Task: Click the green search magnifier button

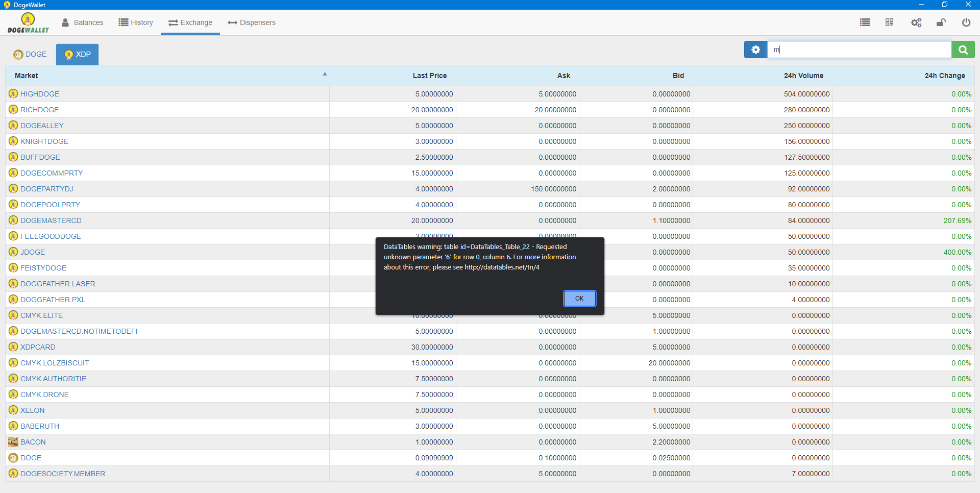Action: pyautogui.click(x=963, y=50)
